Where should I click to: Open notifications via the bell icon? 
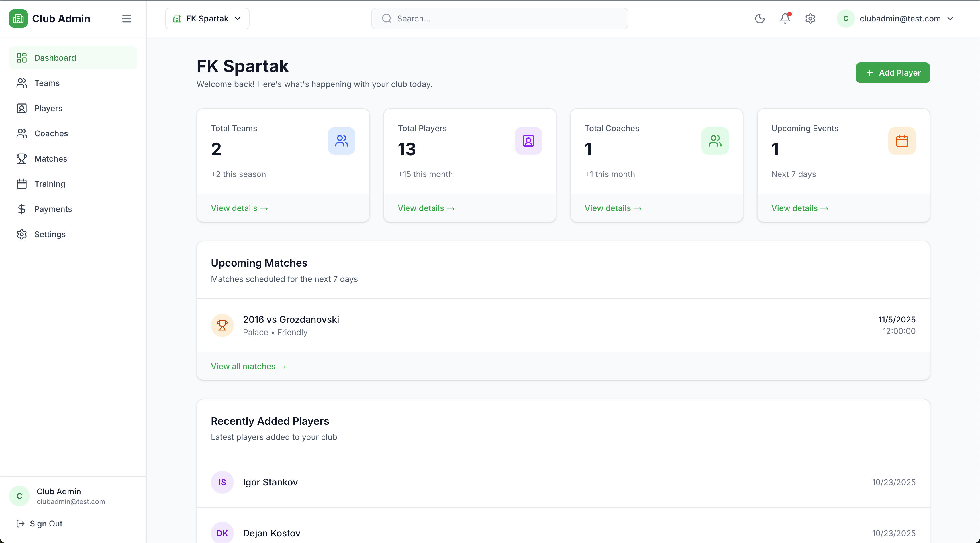coord(785,19)
